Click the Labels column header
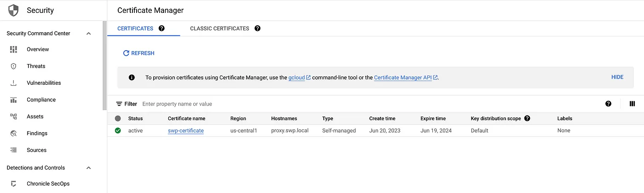The height and width of the screenshot is (193, 644). click(x=565, y=118)
